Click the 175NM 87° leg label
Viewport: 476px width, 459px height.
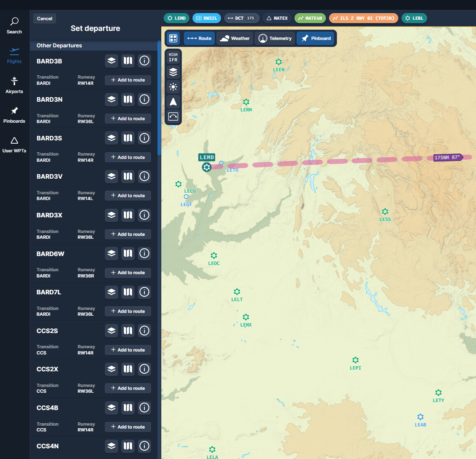(448, 157)
